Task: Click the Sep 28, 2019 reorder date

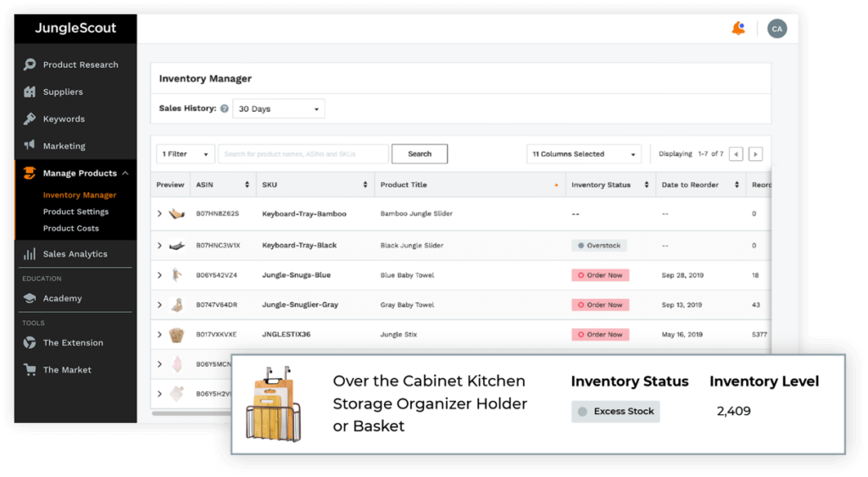Action: pos(682,275)
